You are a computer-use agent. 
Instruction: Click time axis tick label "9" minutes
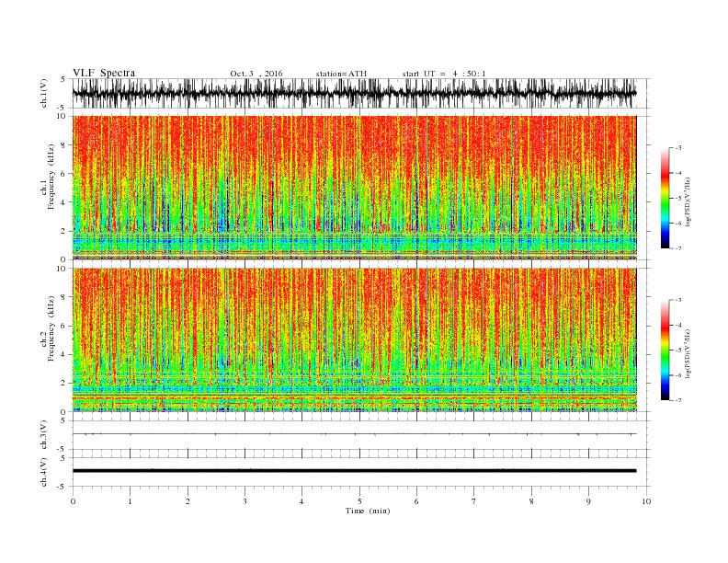[588, 501]
